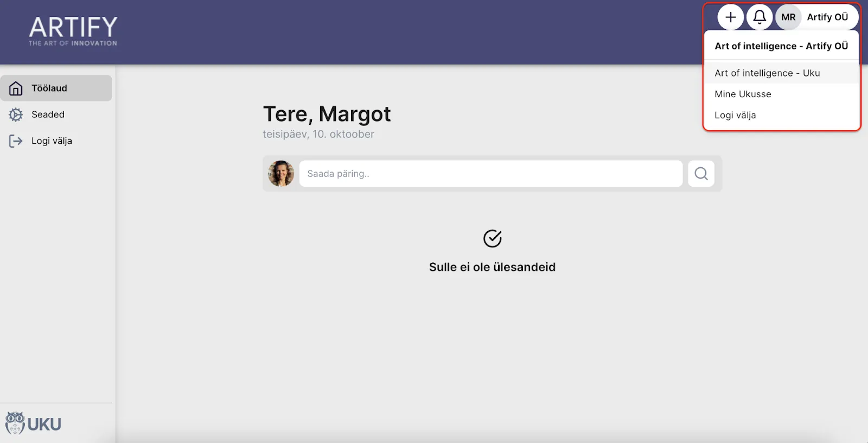
Task: Choose Mine Ukusse from the dropdown menu
Action: tap(743, 94)
